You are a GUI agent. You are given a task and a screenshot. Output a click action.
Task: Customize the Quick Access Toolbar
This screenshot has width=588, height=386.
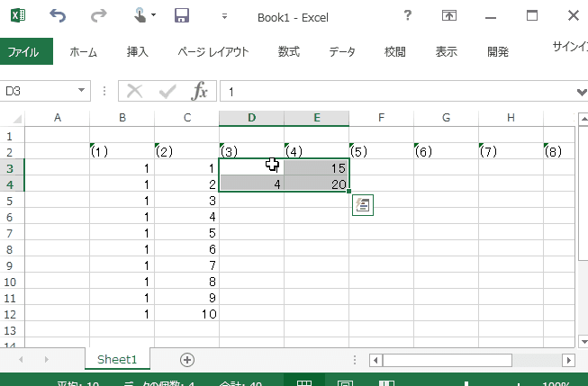(224, 16)
